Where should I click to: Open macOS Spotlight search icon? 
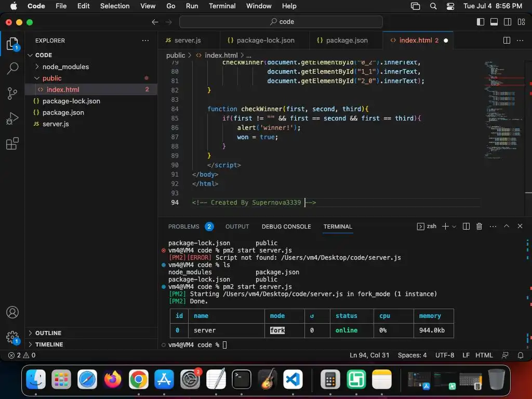tap(433, 6)
